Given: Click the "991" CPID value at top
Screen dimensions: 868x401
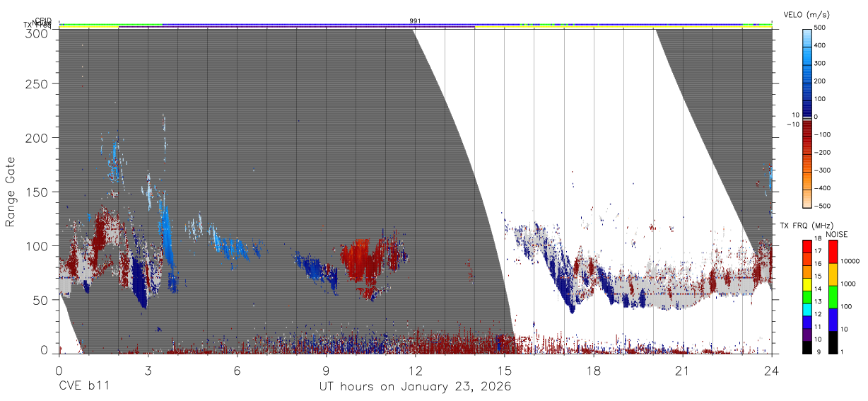Looking at the screenshot, I should (x=415, y=21).
